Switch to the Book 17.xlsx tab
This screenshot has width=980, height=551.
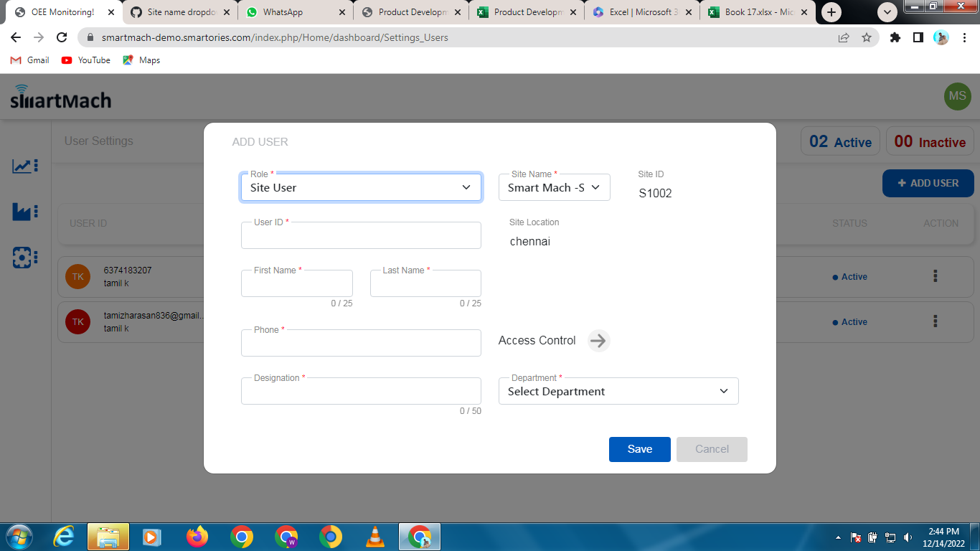[751, 11]
